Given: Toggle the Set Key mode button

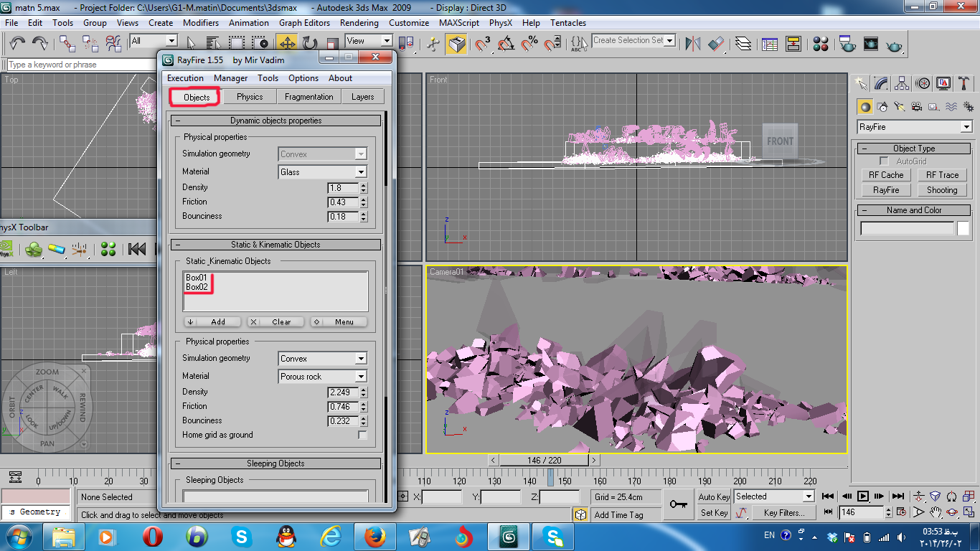Looking at the screenshot, I should click(714, 513).
